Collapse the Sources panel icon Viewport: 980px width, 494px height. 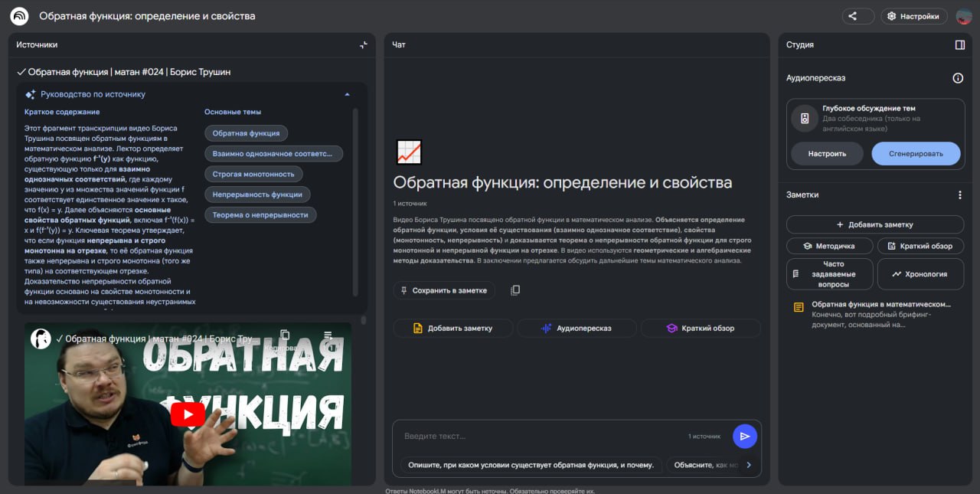[x=364, y=45]
